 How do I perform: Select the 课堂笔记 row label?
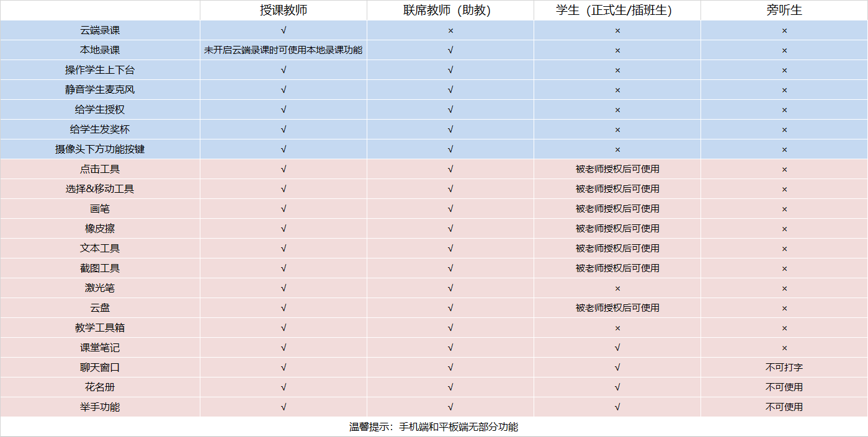tap(100, 348)
